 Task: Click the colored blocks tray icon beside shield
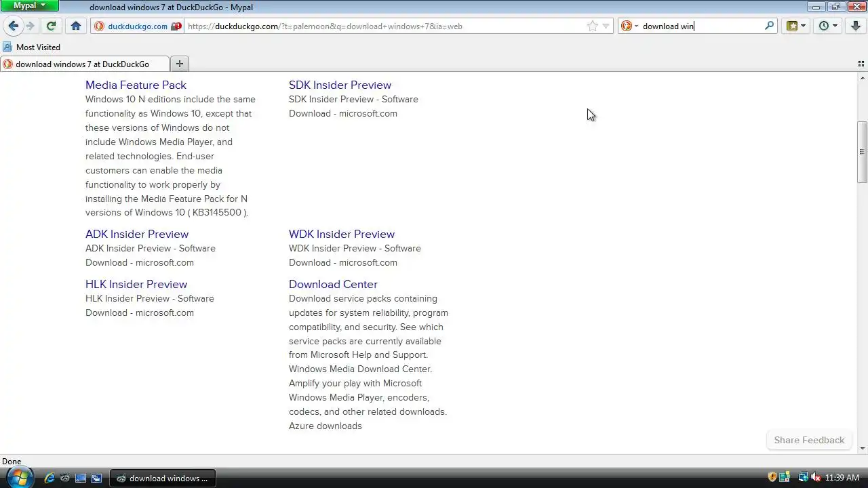coord(785,477)
